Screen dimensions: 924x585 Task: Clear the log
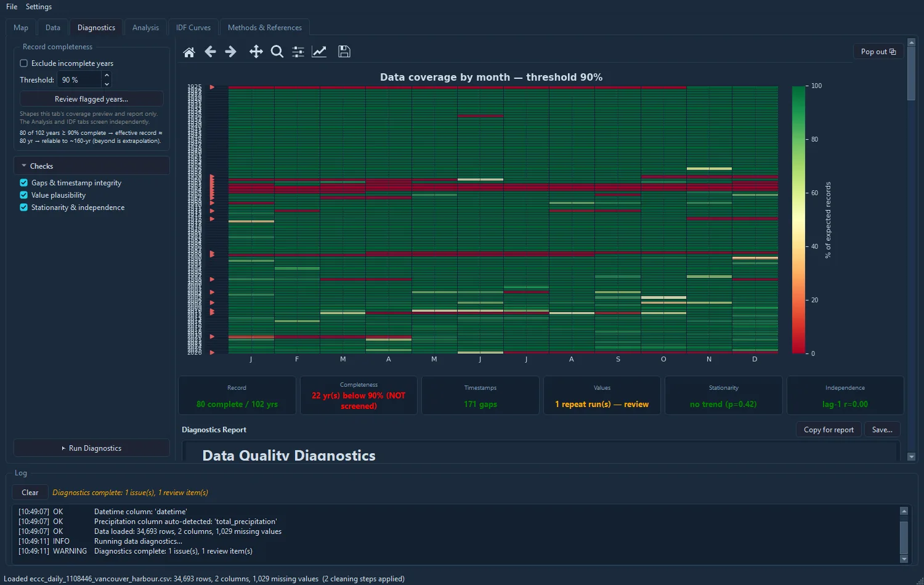pos(30,493)
